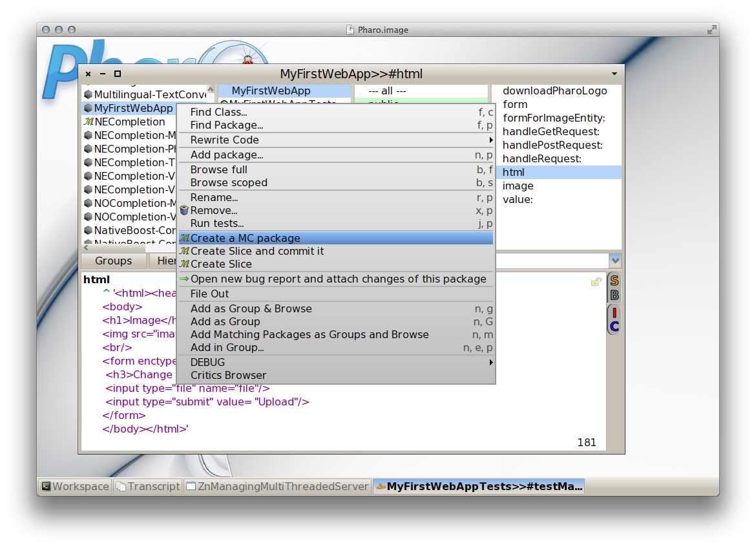
Task: Click the package icon beside Multilingual-TextConv
Action: 89,94
